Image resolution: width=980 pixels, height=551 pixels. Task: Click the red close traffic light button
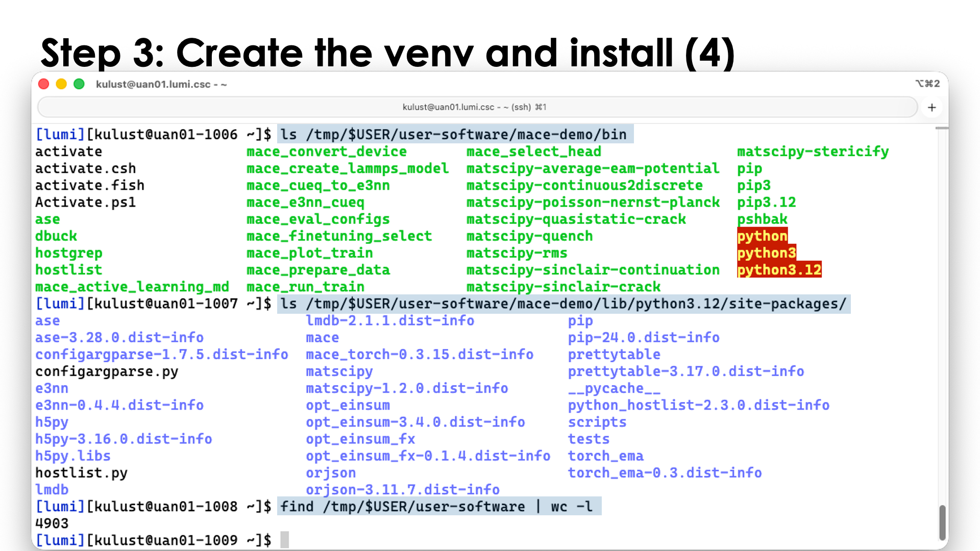43,84
